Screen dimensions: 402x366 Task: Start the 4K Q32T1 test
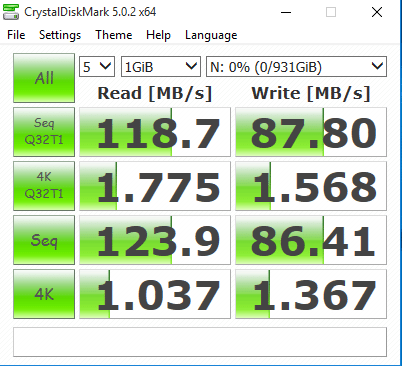[x=44, y=186]
